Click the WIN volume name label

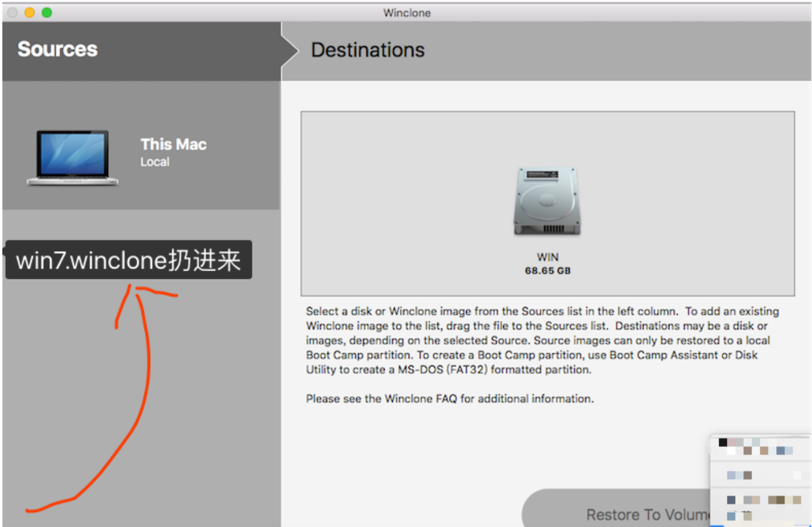547,257
